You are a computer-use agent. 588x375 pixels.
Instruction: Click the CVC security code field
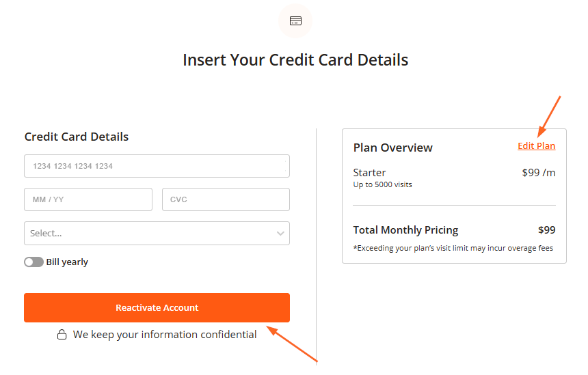(x=226, y=199)
